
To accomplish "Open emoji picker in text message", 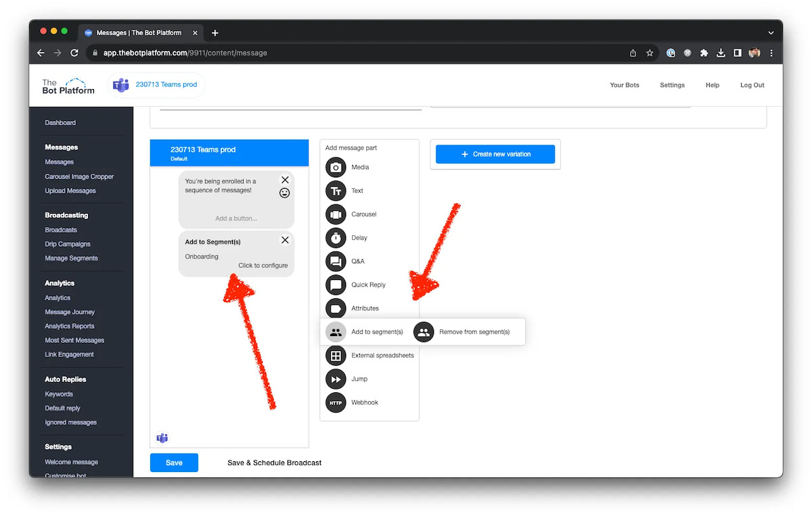I will click(x=285, y=193).
